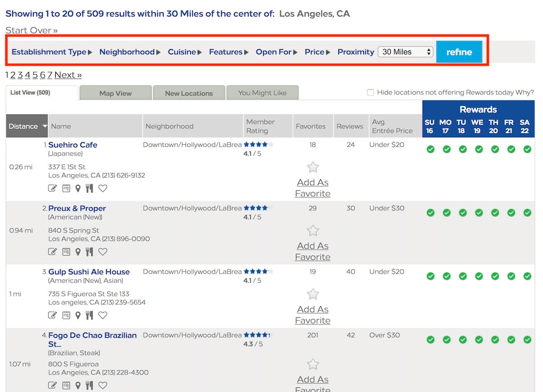
Task: Open the notepad details icon for Preux & Proper
Action: 66,252
